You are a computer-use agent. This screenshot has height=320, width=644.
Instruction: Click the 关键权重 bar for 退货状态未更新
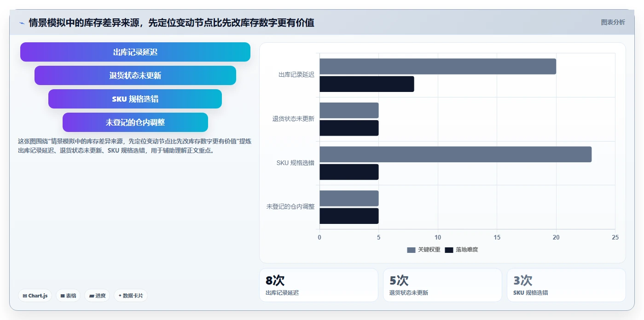(x=349, y=110)
